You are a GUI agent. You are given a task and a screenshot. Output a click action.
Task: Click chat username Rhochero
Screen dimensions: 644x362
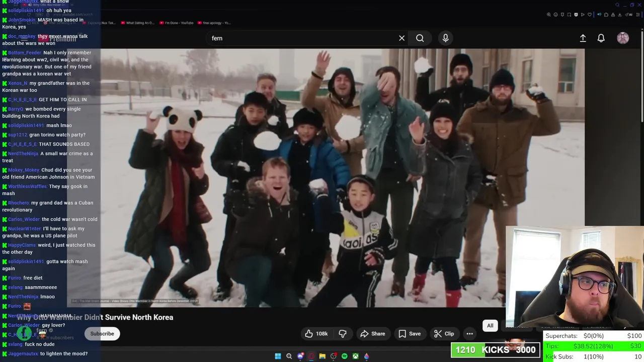click(19, 203)
